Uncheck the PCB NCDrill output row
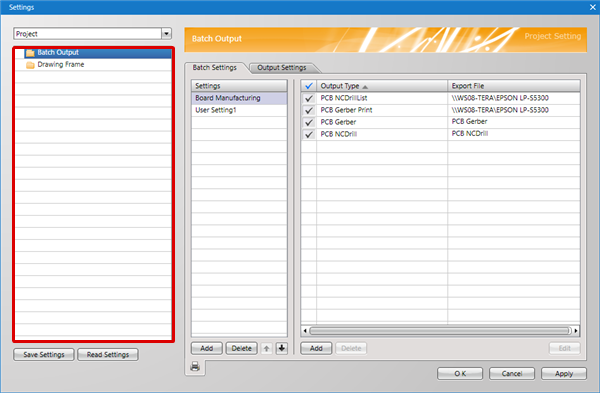The height and width of the screenshot is (393, 600). [309, 134]
